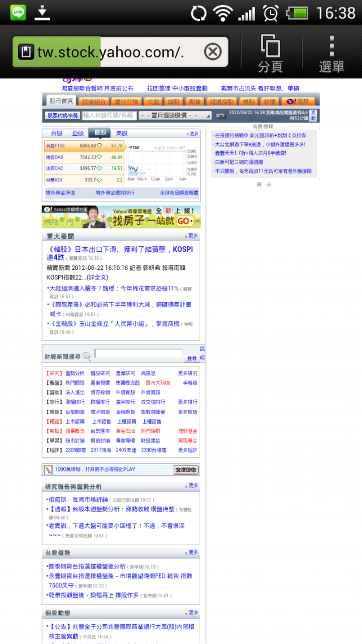
Task: Click the FTSE down arrow indicator
Action: coord(99,145)
